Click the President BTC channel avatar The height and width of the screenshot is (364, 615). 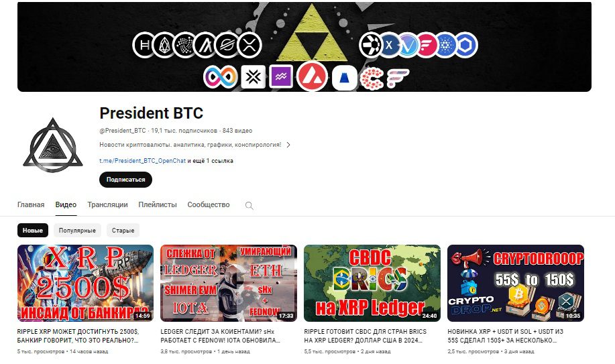(x=53, y=145)
